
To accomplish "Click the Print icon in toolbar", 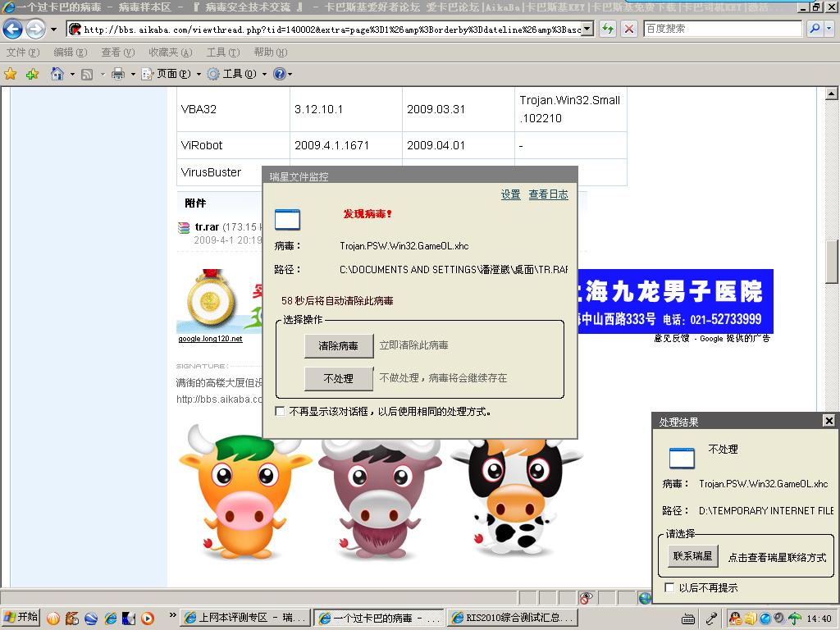I will coord(118,74).
